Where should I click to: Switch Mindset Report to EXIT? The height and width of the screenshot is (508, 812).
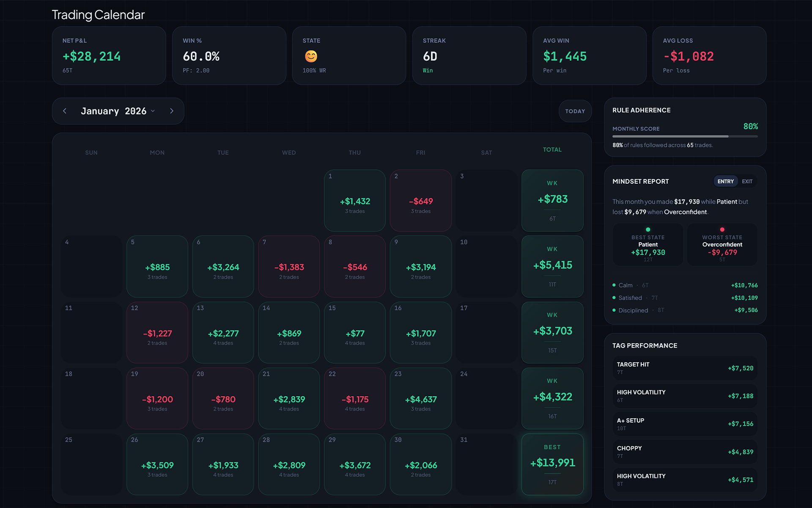[747, 181]
